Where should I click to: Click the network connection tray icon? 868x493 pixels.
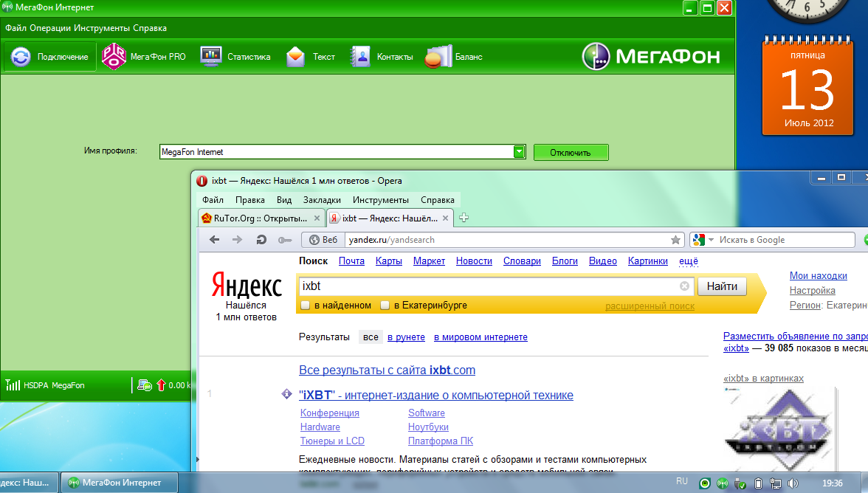click(x=776, y=483)
